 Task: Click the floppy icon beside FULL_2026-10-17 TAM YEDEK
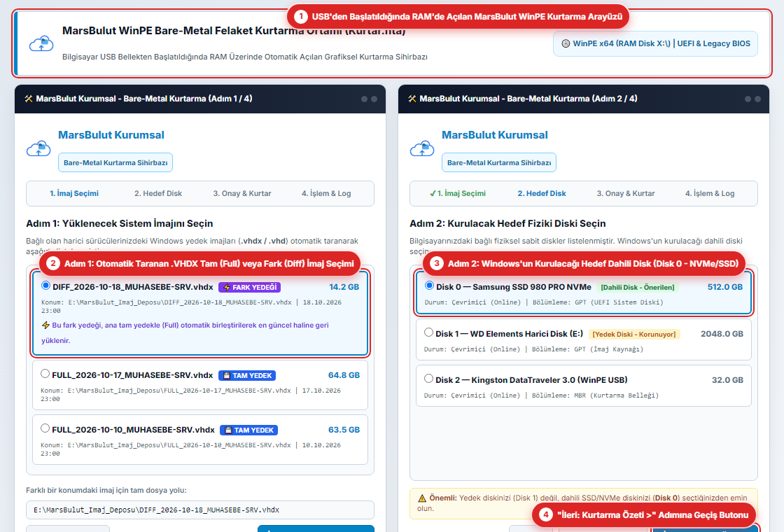227,375
